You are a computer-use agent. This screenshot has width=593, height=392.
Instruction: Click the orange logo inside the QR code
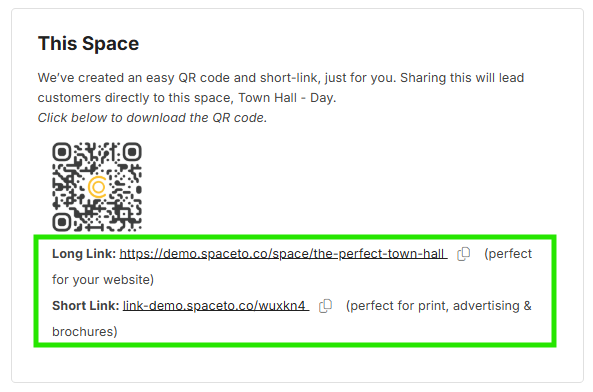click(x=98, y=187)
